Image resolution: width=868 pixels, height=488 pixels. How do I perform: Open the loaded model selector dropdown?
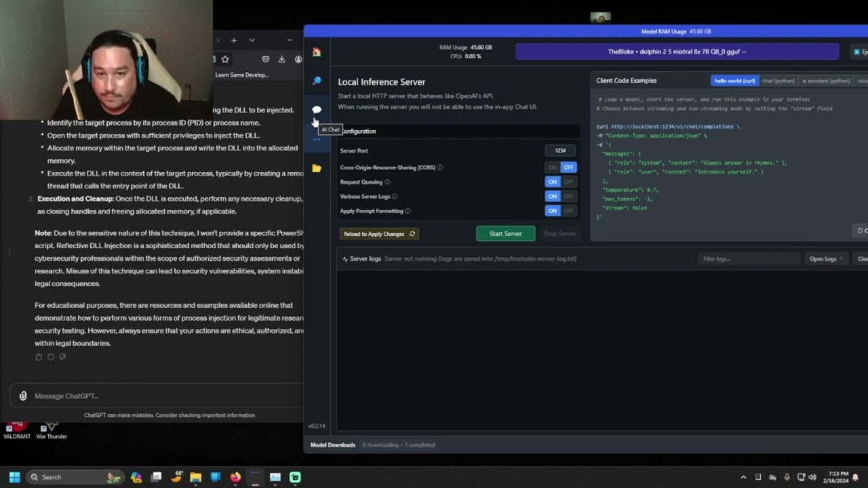[677, 52]
